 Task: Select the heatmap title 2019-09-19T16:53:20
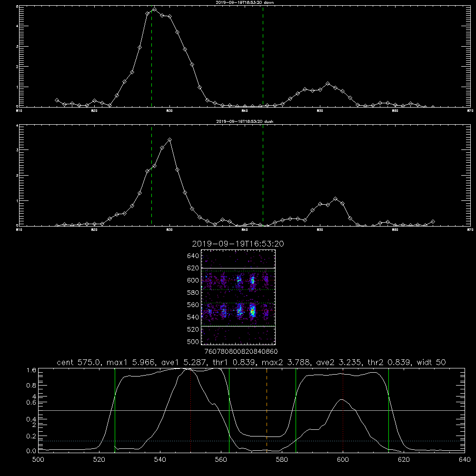[x=238, y=244]
